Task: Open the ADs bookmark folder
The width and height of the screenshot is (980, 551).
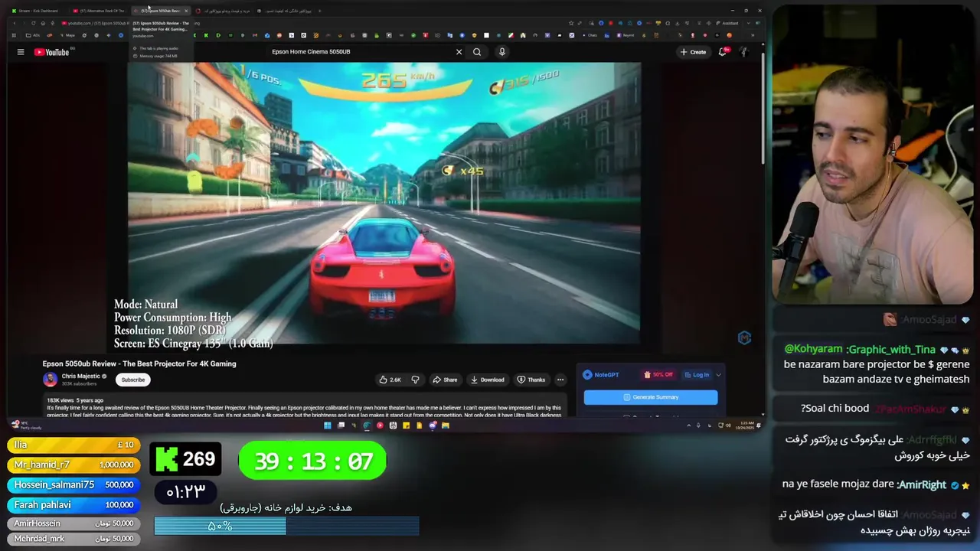Action: tap(33, 35)
